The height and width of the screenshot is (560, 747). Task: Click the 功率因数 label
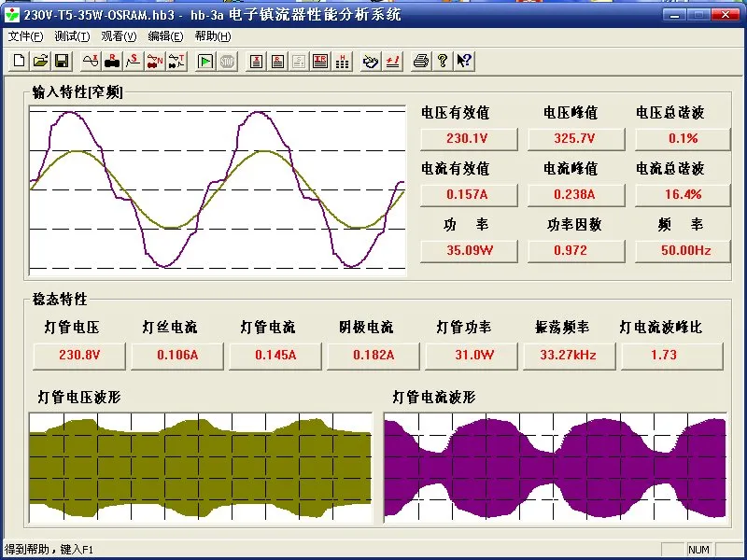click(574, 224)
